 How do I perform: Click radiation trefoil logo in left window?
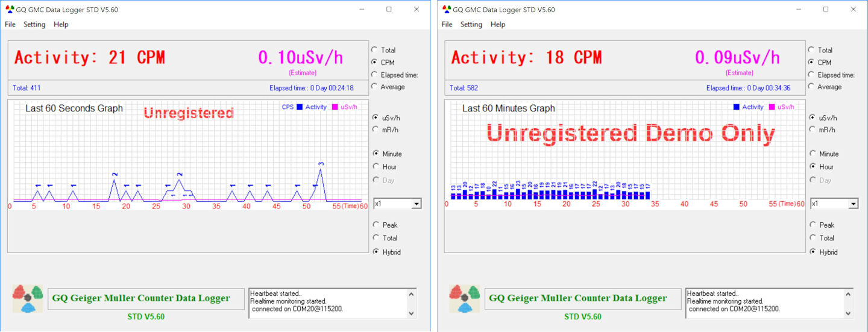27,299
